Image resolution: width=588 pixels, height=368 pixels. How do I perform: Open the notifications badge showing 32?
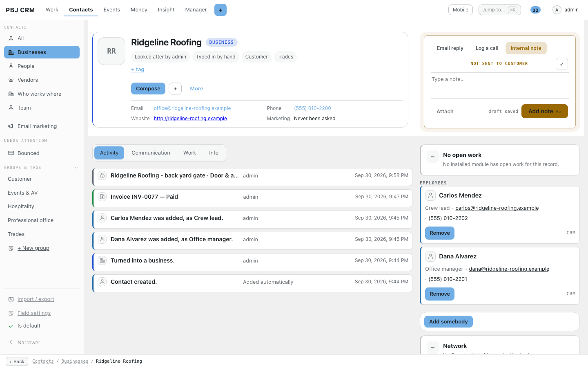coord(535,10)
